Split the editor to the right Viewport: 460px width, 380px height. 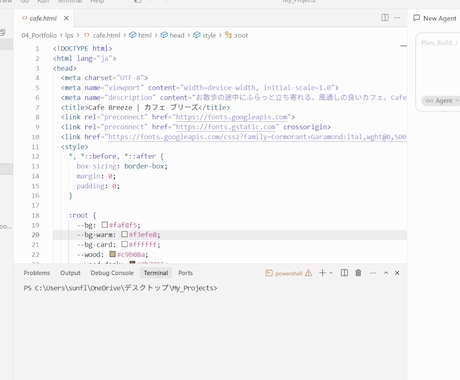pos(385,17)
